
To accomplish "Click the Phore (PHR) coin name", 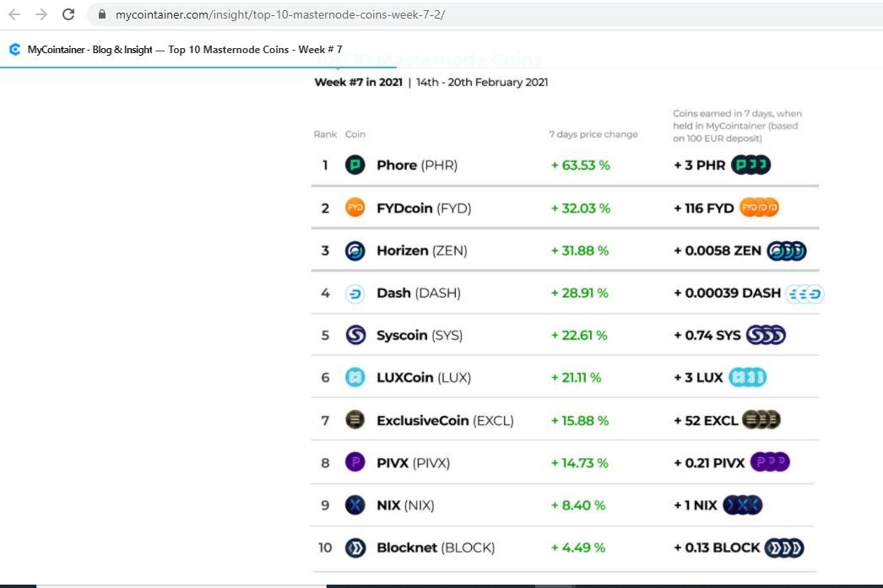I will click(x=417, y=165).
